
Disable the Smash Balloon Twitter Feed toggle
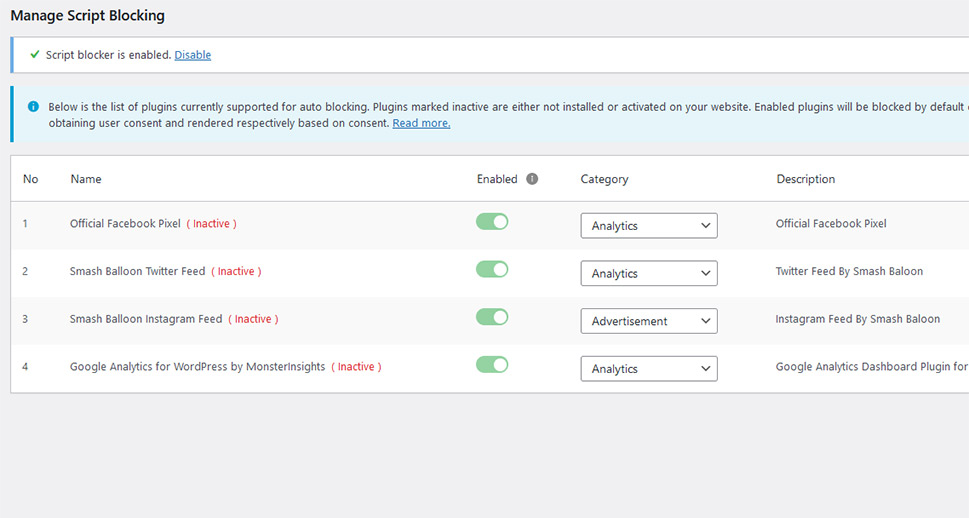coord(492,269)
